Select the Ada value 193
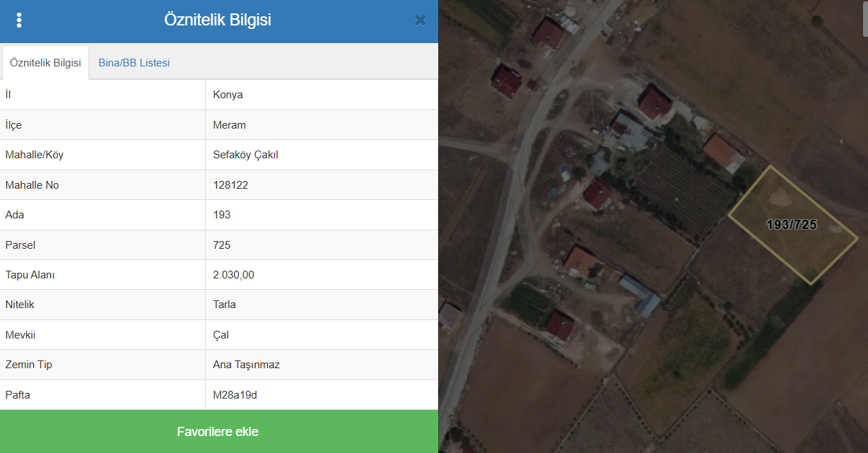 pyautogui.click(x=222, y=215)
